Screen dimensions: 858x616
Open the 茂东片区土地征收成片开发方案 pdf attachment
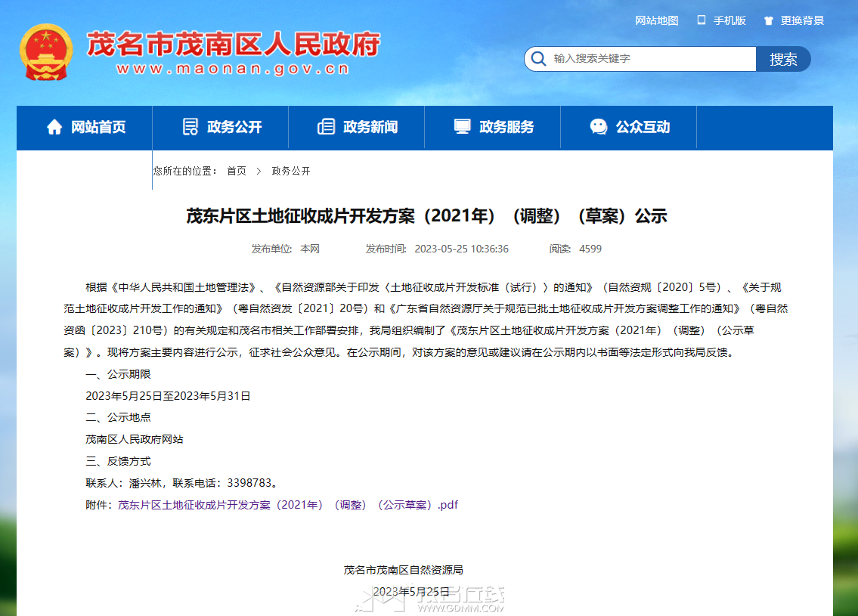(x=288, y=504)
